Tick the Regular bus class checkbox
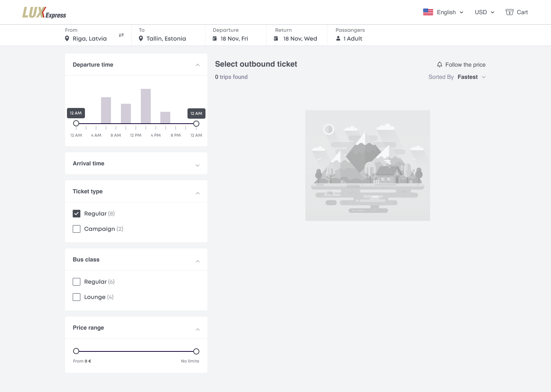551x392 pixels. pyautogui.click(x=77, y=282)
